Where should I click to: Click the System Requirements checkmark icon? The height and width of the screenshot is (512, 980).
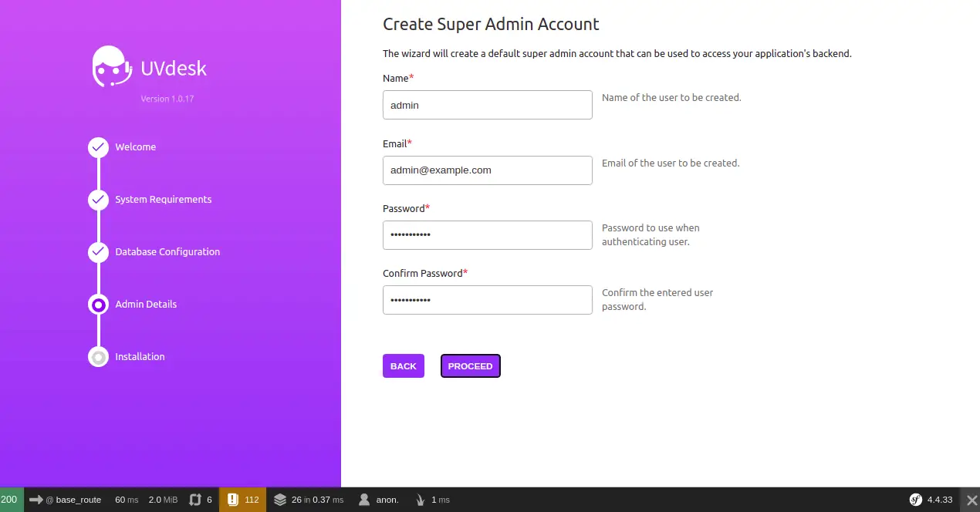coord(98,200)
